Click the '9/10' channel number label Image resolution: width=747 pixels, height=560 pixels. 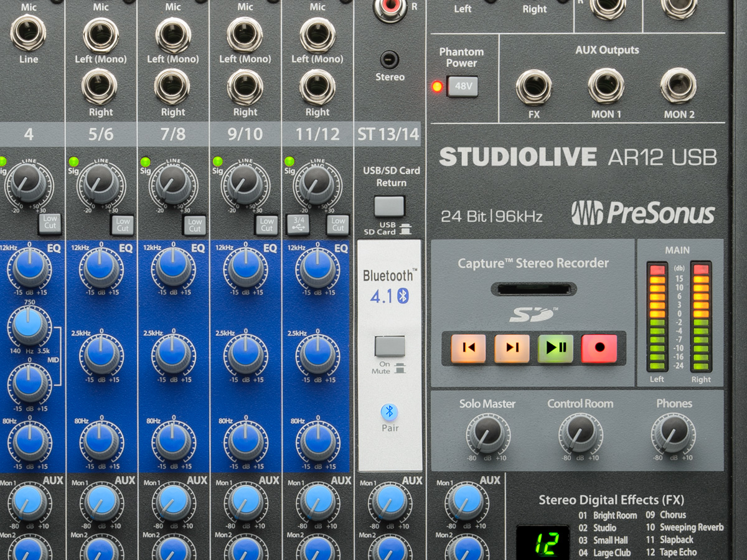pyautogui.click(x=245, y=134)
